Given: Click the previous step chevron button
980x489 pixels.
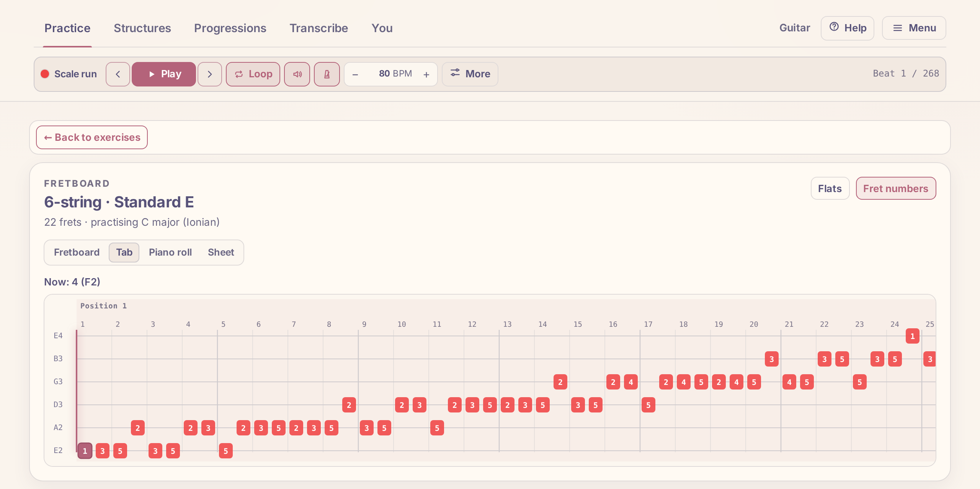Looking at the screenshot, I should coord(118,74).
